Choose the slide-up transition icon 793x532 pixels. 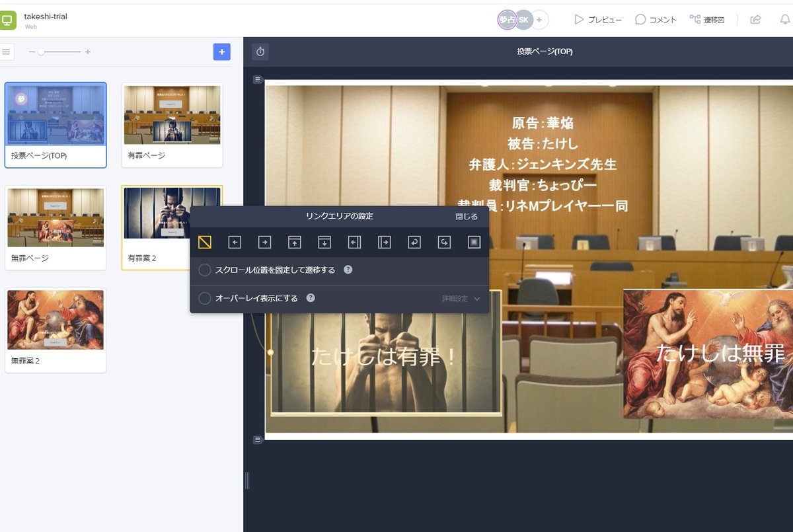pos(295,243)
